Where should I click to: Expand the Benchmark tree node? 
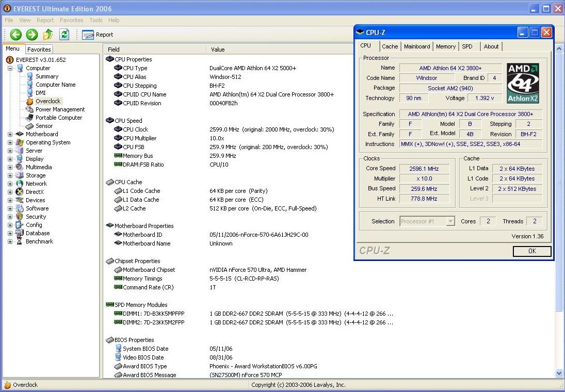click(10, 241)
